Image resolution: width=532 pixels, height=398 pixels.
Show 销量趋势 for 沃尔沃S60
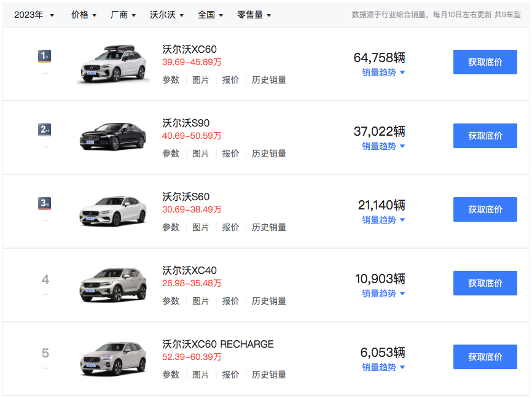tap(383, 220)
